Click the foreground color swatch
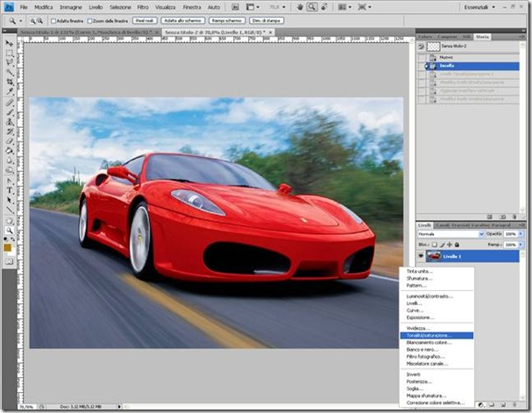Image resolution: width=532 pixels, height=413 pixels. (x=7, y=248)
